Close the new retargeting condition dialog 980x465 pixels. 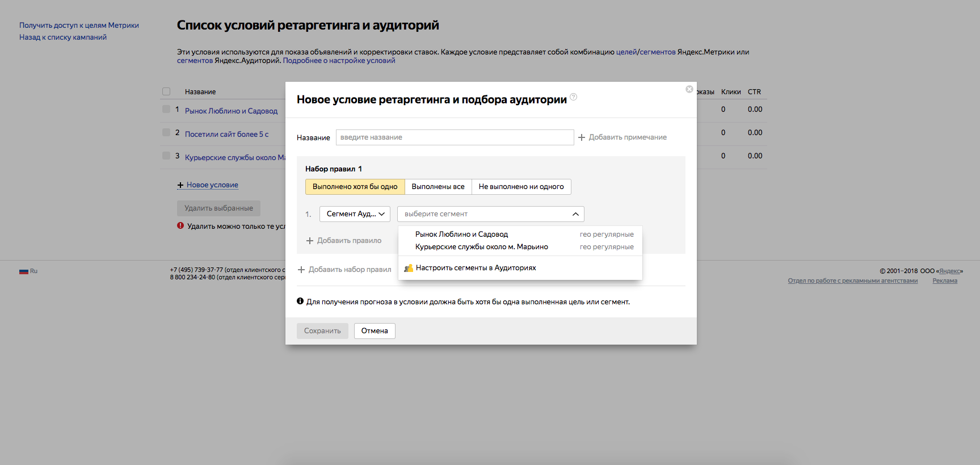[689, 89]
